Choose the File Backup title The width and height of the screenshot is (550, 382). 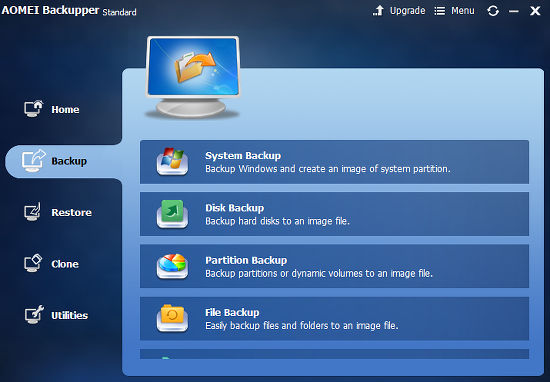[232, 312]
